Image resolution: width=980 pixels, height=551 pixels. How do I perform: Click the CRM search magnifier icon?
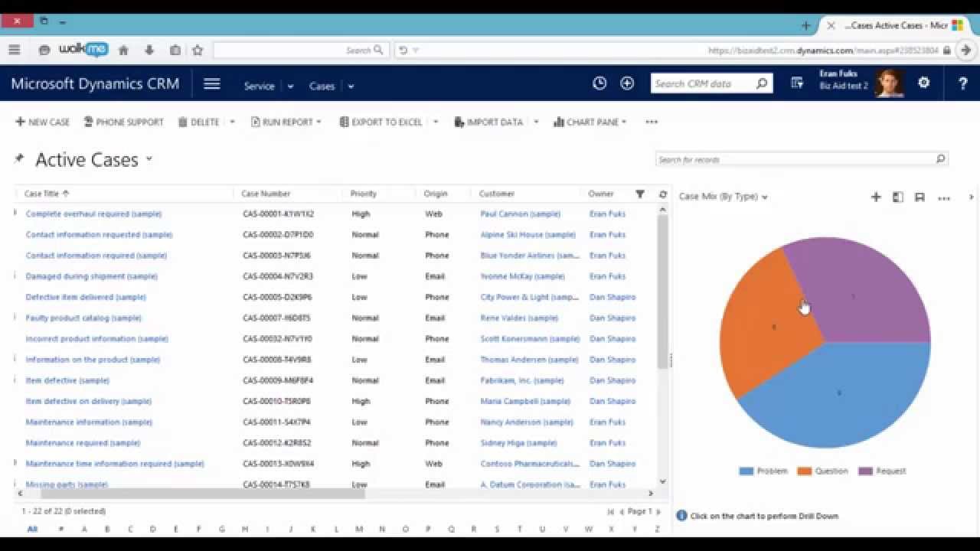[762, 83]
